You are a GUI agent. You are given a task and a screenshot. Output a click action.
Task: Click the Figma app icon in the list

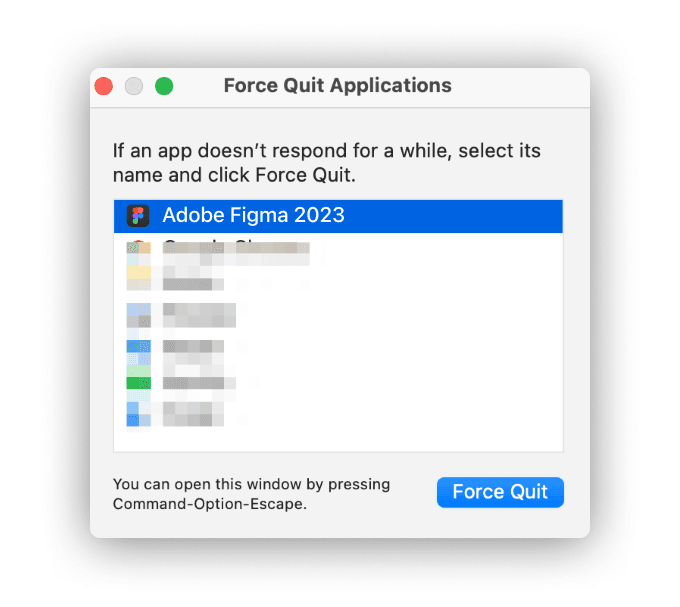[x=138, y=215]
